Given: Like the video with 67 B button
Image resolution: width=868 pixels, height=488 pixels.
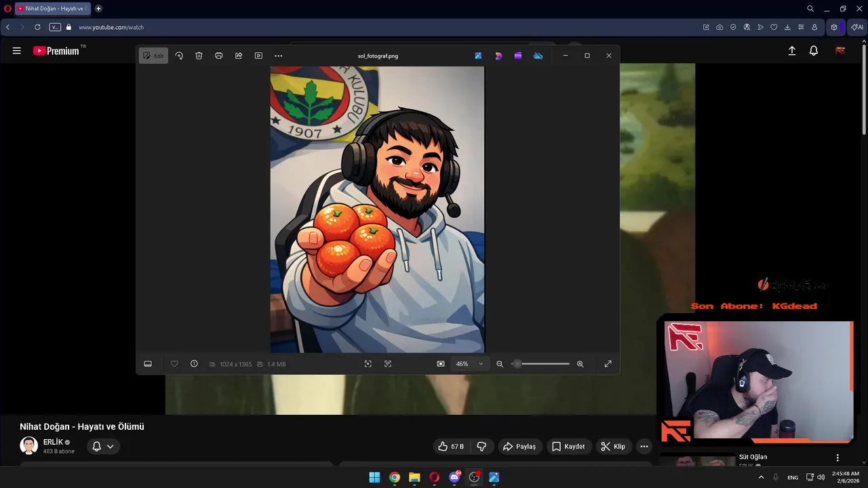Looking at the screenshot, I should tap(452, 447).
